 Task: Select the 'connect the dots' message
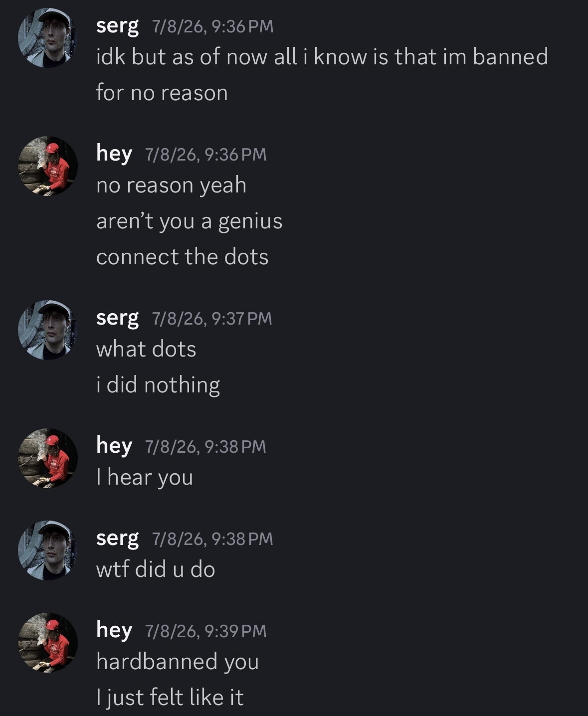[183, 257]
